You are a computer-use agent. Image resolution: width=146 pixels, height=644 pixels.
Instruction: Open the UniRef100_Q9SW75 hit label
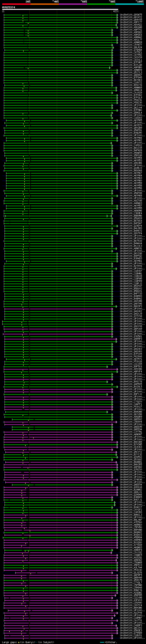(x=131, y=15)
